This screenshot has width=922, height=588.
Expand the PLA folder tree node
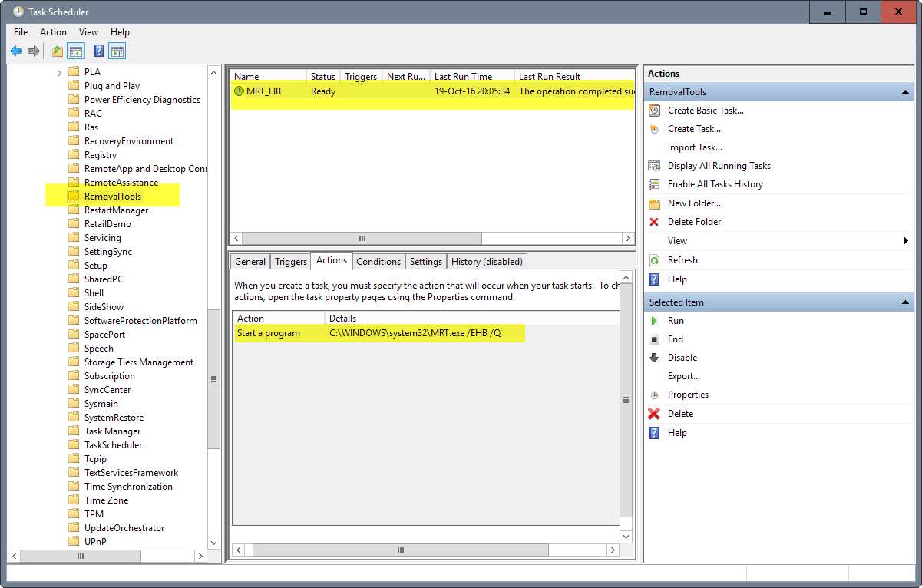point(60,72)
